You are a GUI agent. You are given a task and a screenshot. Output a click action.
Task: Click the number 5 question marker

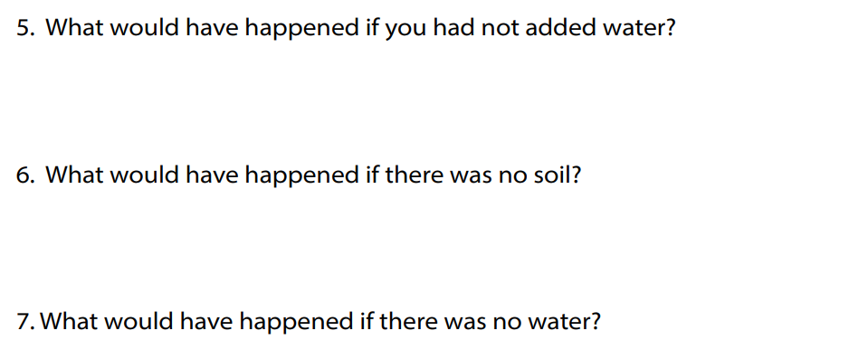point(25,28)
